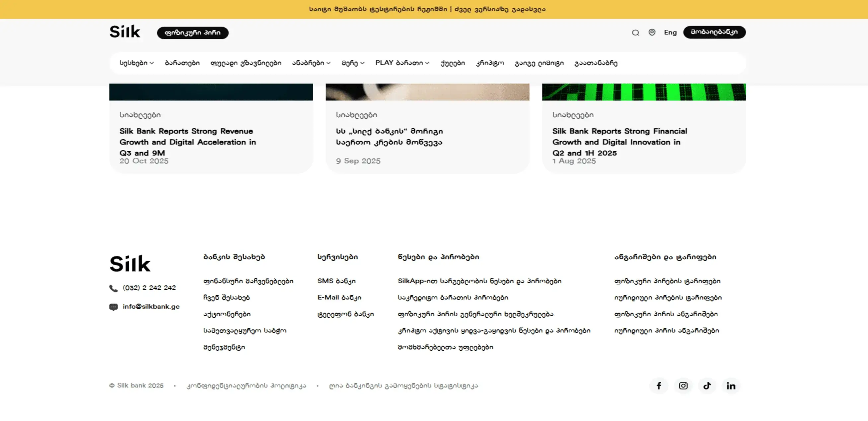Open იურიდიული პირების ტარიფები link
The width and height of the screenshot is (868, 421).
pos(668,297)
